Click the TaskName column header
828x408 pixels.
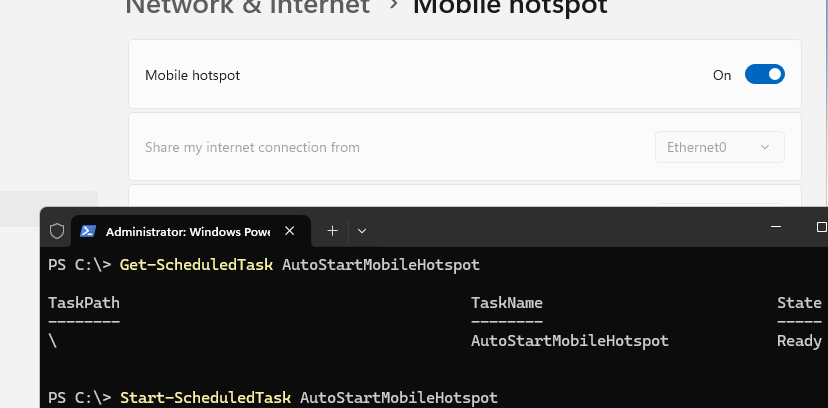[506, 302]
